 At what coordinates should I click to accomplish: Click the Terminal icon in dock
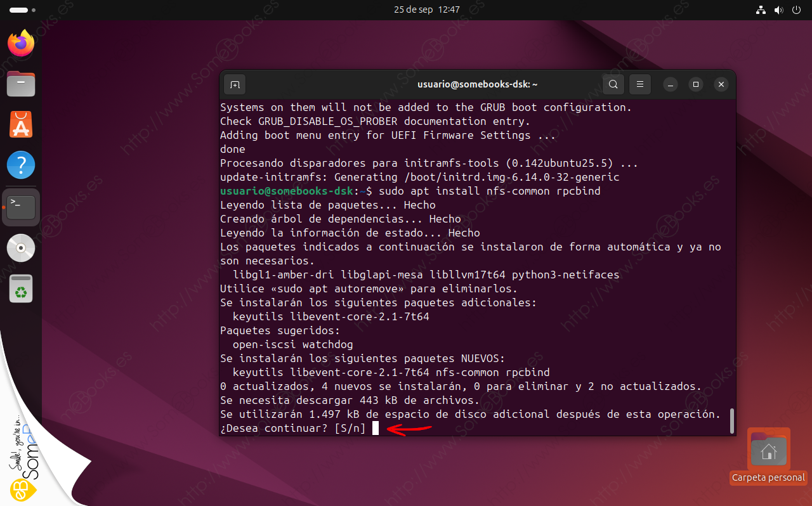point(21,207)
